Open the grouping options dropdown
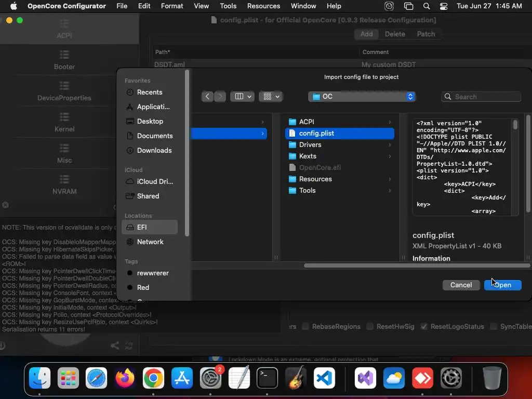The image size is (532, 399). coord(271,97)
